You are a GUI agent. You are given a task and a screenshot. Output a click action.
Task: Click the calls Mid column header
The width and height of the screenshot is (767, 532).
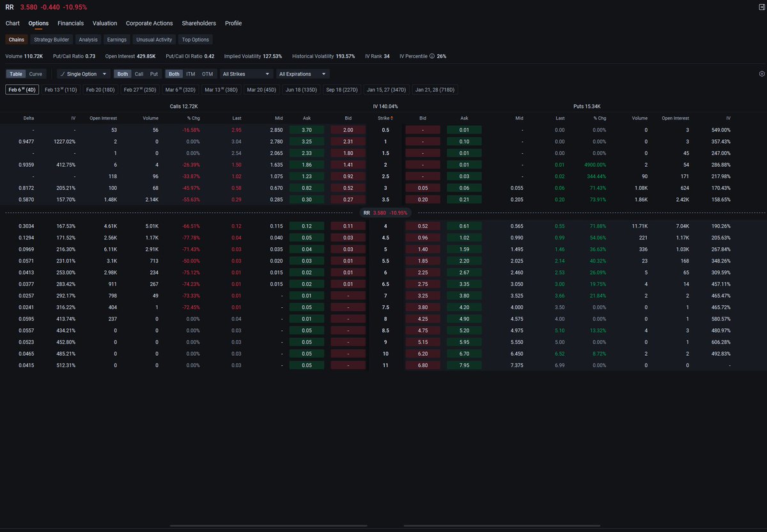click(x=278, y=118)
